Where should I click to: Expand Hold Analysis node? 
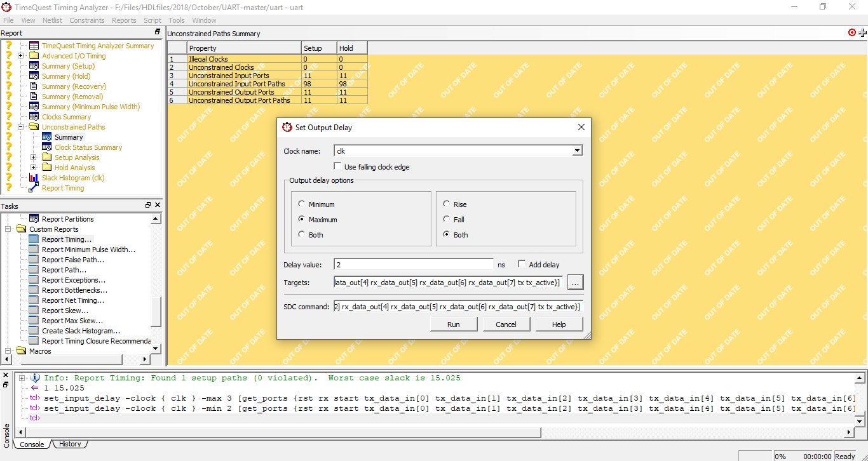[34, 168]
